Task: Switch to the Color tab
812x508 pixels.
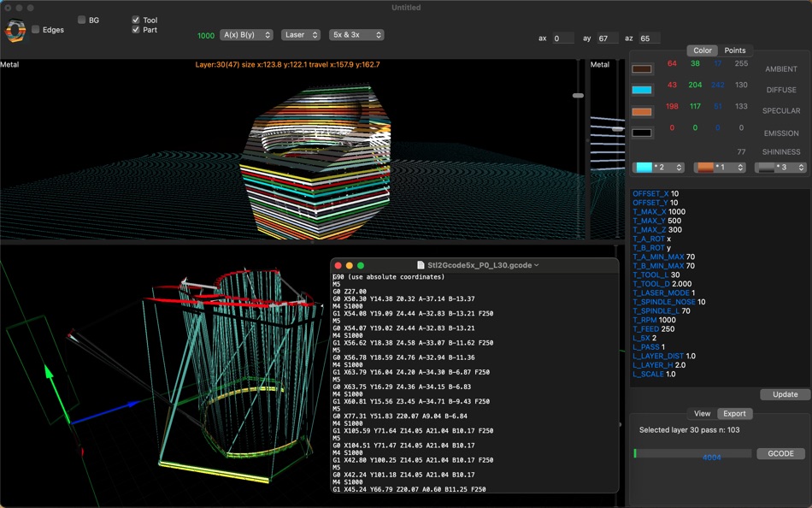Action: coord(703,50)
